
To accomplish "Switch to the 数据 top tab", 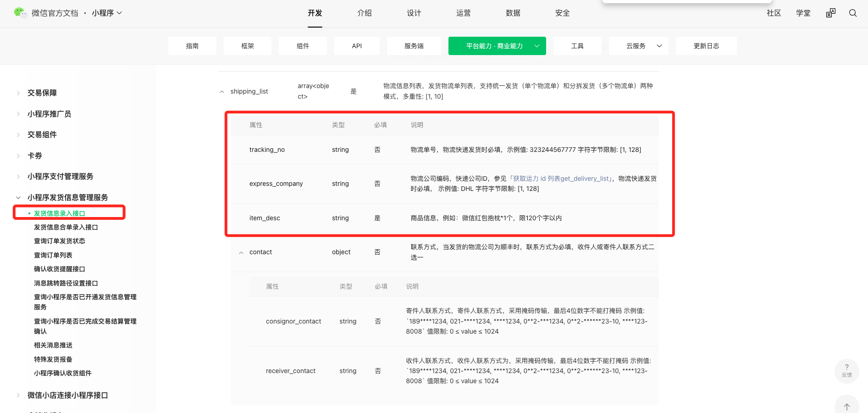I will 513,13.
